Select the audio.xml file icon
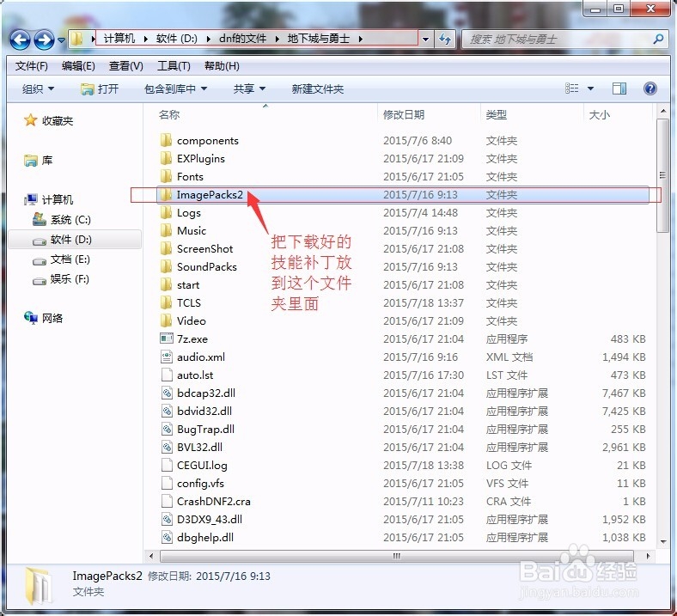677x616 pixels. (x=166, y=357)
